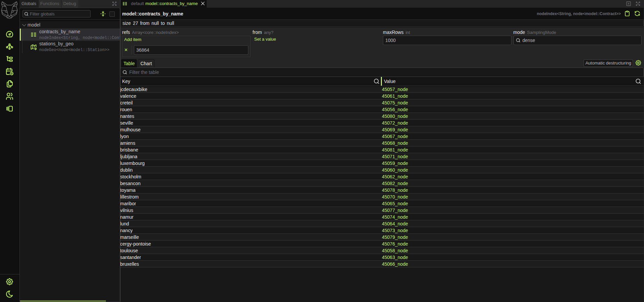Open the scheduled tasks calendar icon
The image size is (644, 302).
[x=10, y=72]
